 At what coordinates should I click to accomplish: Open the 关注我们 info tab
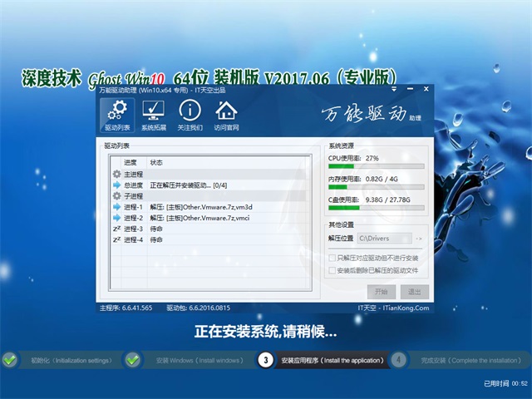(190, 116)
